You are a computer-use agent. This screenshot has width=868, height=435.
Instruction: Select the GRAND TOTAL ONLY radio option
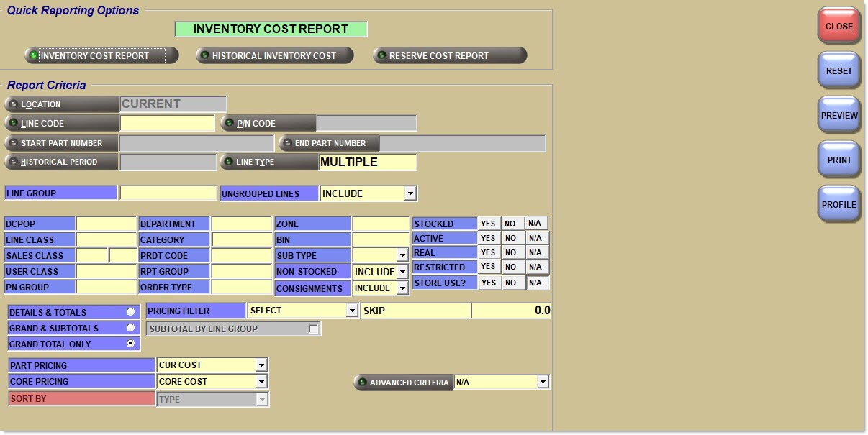(x=130, y=344)
